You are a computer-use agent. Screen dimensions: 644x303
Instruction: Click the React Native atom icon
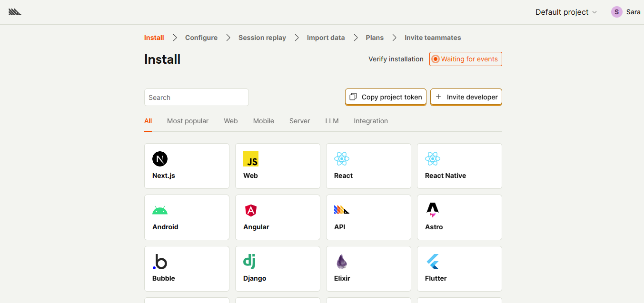[433, 159]
